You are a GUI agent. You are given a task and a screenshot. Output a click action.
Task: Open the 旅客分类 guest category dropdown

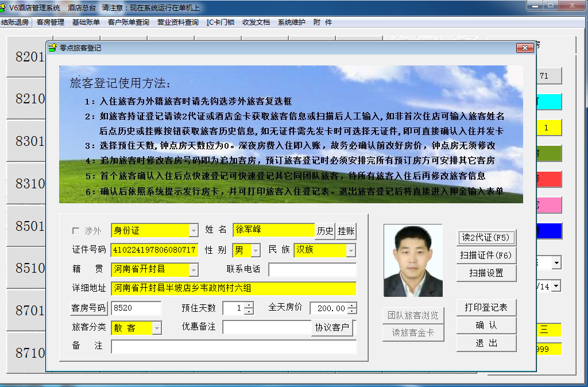[157, 328]
